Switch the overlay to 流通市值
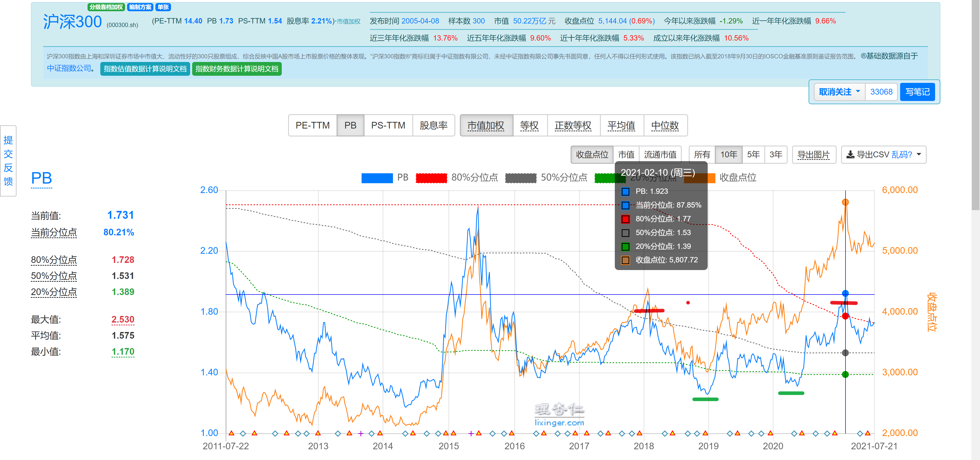This screenshot has width=980, height=460. pos(660,155)
